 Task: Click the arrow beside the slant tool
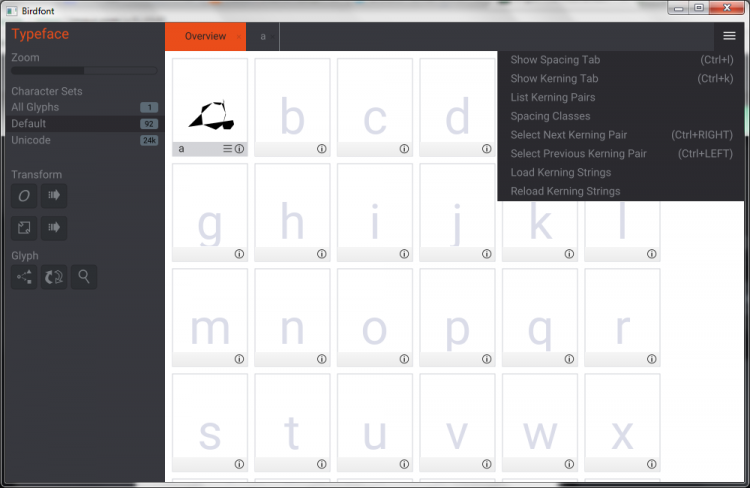(54, 196)
